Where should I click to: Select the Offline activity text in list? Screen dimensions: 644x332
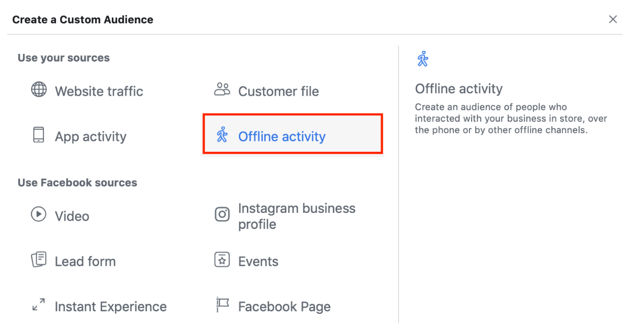[282, 137]
